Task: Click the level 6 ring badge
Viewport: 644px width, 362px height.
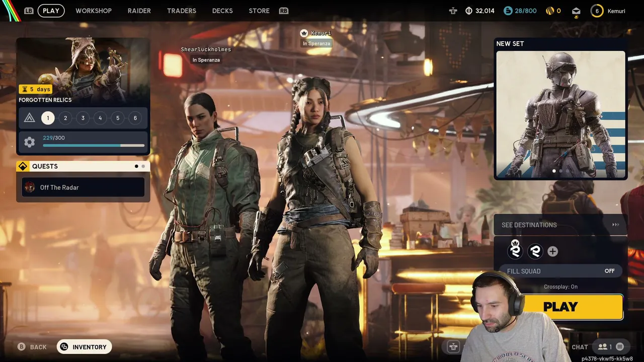Action: 597,11
